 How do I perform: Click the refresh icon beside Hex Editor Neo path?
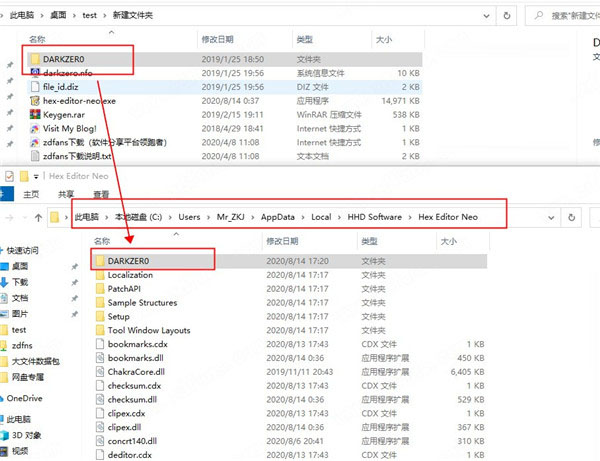pos(571,217)
